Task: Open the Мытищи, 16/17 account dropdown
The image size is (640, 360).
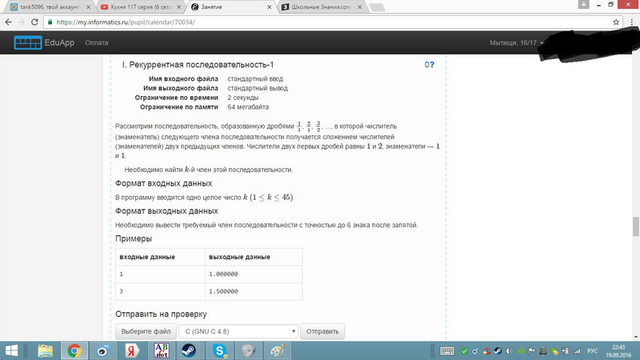Action: 516,42
